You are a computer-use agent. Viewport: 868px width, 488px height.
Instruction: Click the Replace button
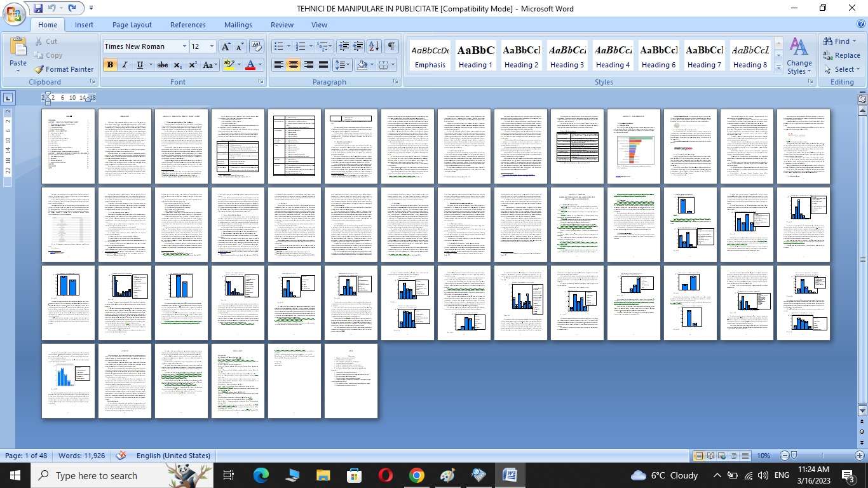click(x=841, y=55)
